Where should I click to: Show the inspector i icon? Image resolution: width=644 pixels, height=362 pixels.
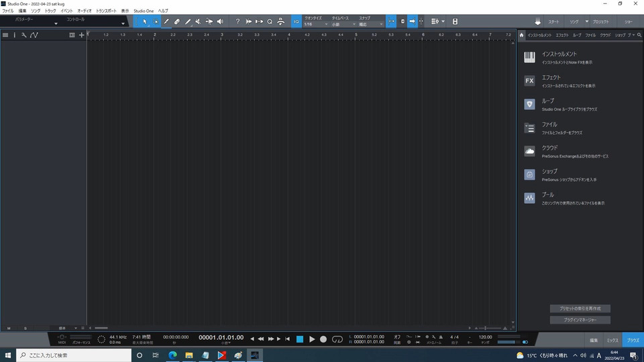(x=14, y=35)
